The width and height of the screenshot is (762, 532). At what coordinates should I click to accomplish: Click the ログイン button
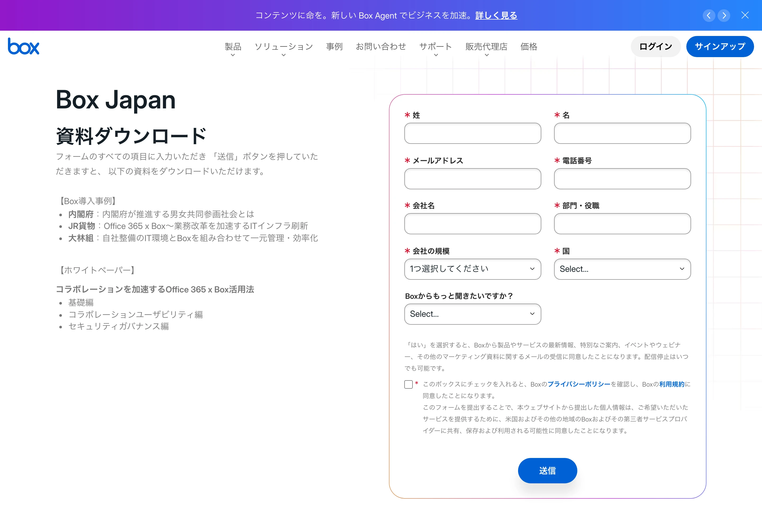[x=655, y=47]
